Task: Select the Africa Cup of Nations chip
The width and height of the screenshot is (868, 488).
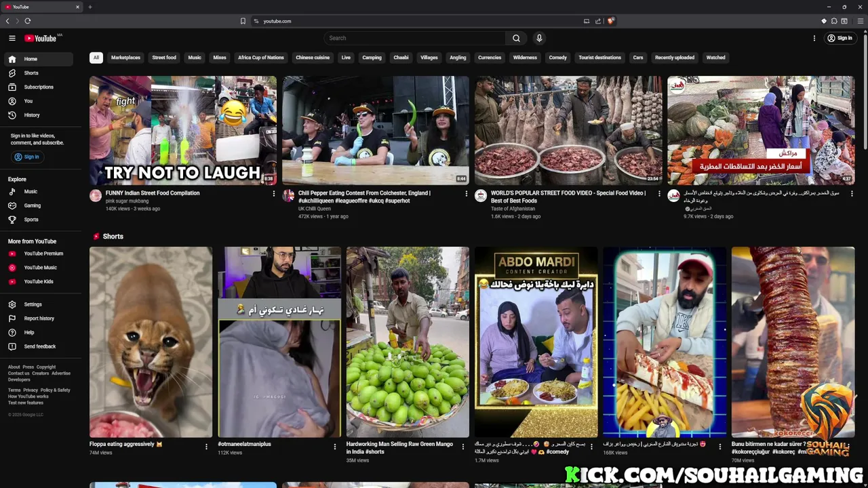Action: [261, 58]
